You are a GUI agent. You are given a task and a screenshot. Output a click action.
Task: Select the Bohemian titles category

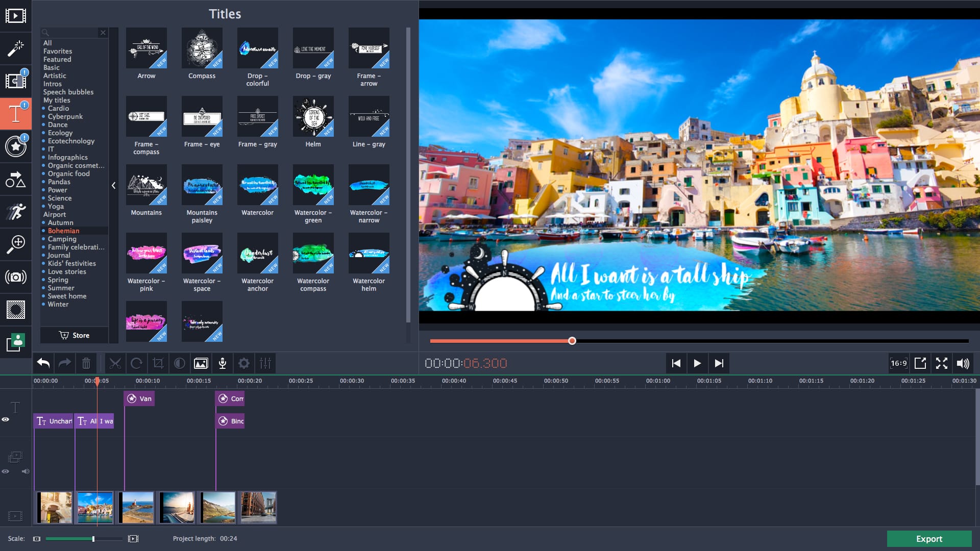pyautogui.click(x=64, y=231)
